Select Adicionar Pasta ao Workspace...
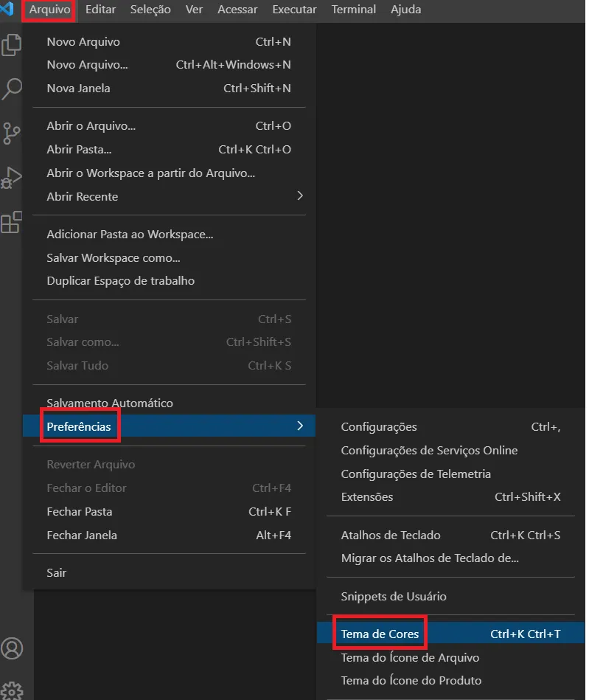Screen dimensions: 589x700 pyautogui.click(x=169, y=235)
